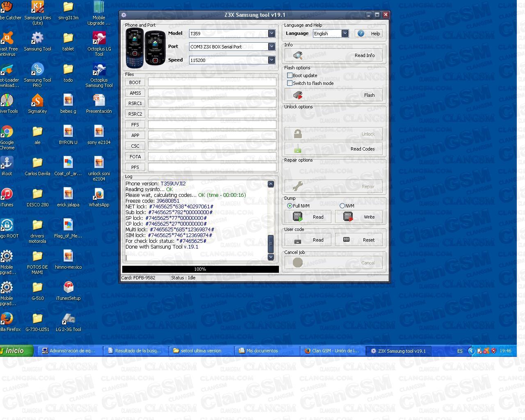This screenshot has height=420, width=525.
Task: Open Samsung Kies (Lite) desktop icon
Action: pyautogui.click(x=37, y=12)
